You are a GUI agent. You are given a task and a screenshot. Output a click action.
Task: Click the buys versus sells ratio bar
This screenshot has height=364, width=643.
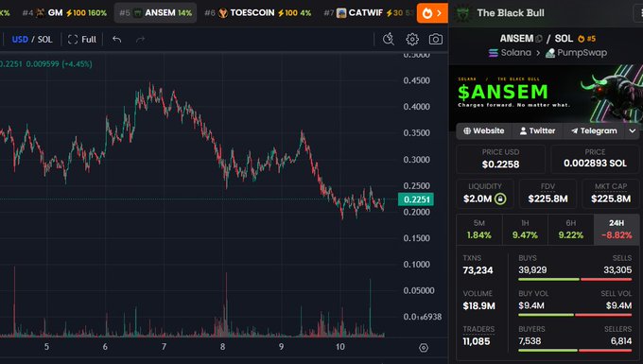coord(575,280)
